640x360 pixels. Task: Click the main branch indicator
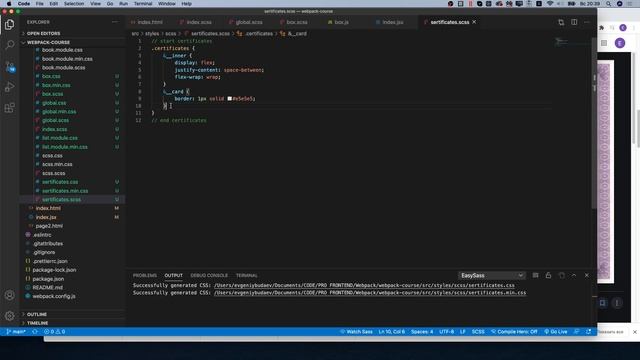16,332
